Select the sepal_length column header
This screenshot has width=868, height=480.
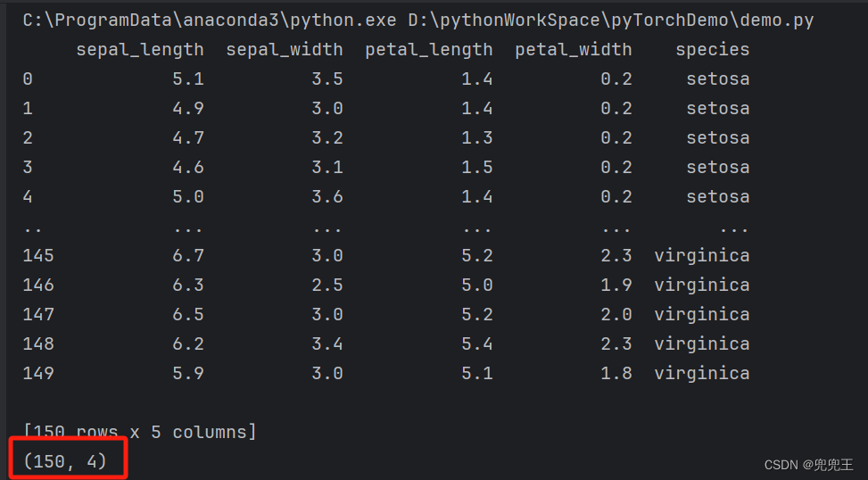(140, 50)
